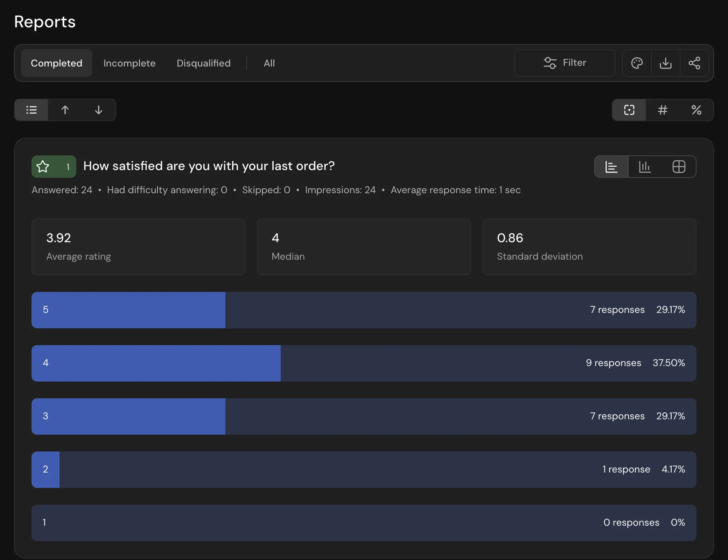
Task: Switch to table grid view
Action: [x=679, y=167]
